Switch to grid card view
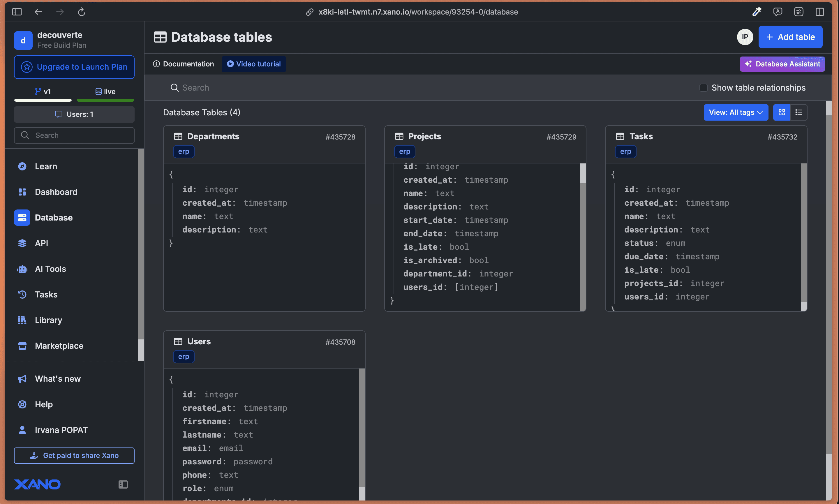This screenshot has width=839, height=504. click(782, 112)
